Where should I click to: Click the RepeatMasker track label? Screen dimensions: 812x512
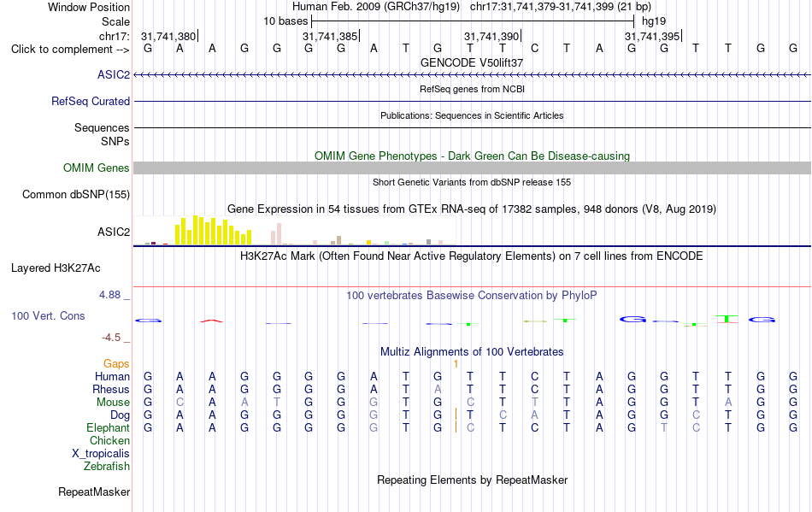click(x=94, y=491)
